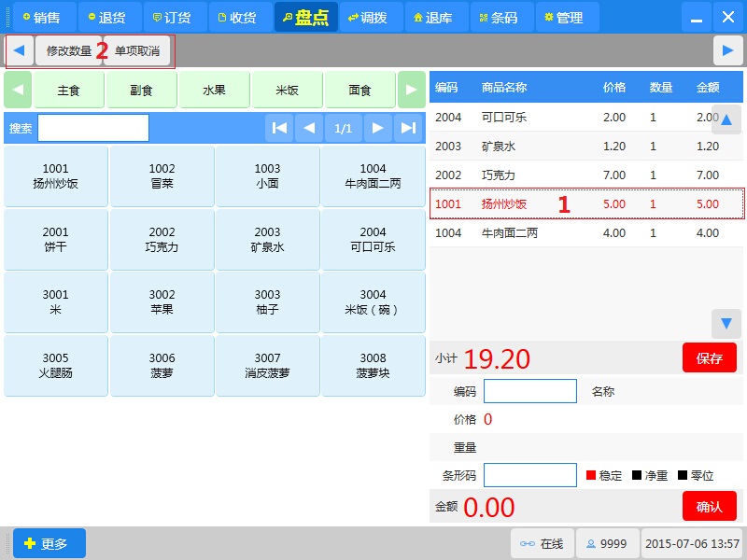This screenshot has width=747, height=560.
Task: Jump to last page of products
Action: pos(408,128)
